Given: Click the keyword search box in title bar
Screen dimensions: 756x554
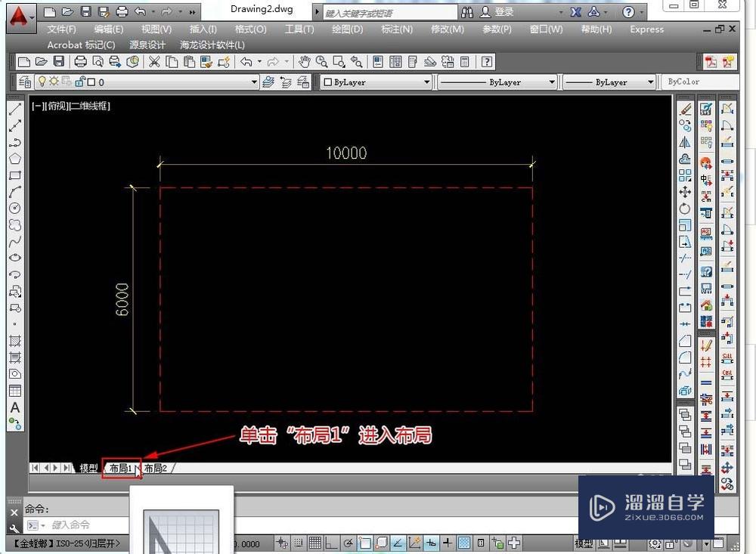Looking at the screenshot, I should pyautogui.click(x=389, y=13).
